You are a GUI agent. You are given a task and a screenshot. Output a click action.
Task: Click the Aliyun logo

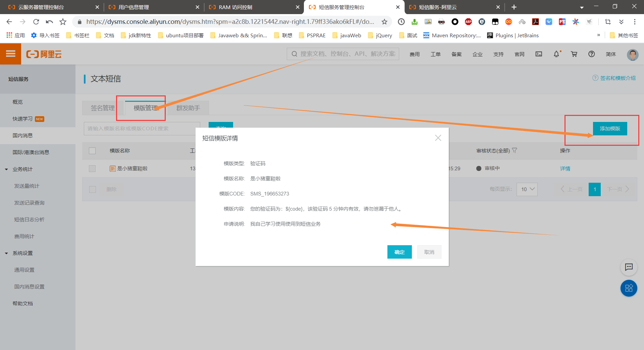(x=44, y=54)
